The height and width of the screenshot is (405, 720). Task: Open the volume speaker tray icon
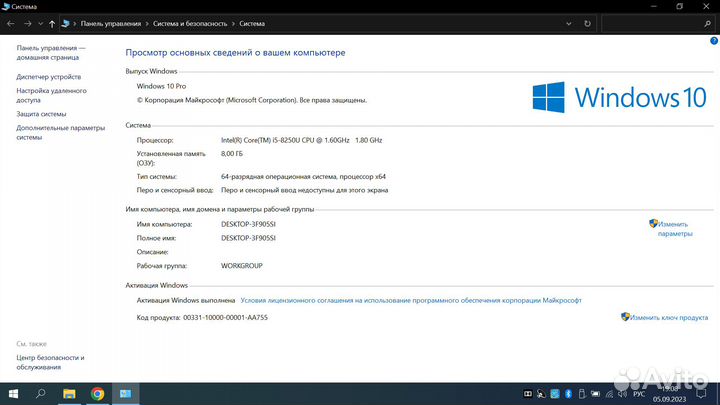tap(623, 394)
